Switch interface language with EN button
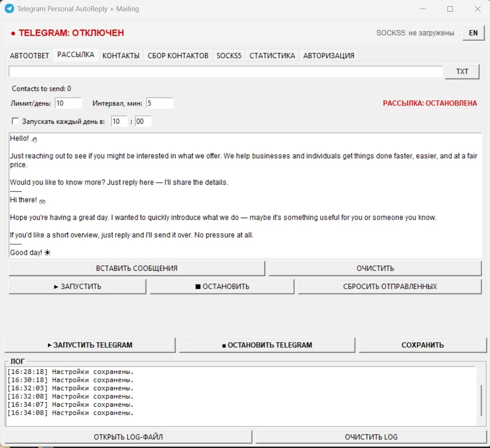Viewport: 490px width, 448px height. tap(473, 33)
